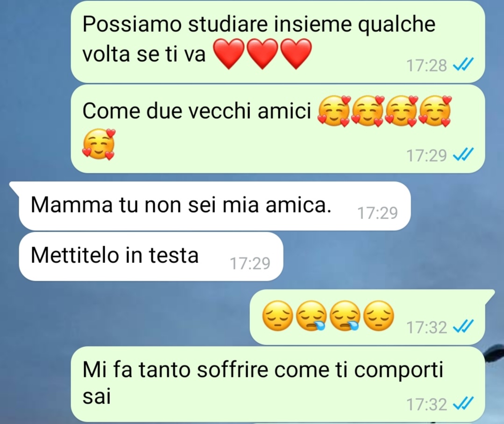
Task: Tap the 17:29 timestamp beside 'Mamma tu non sei'
Action: (378, 212)
